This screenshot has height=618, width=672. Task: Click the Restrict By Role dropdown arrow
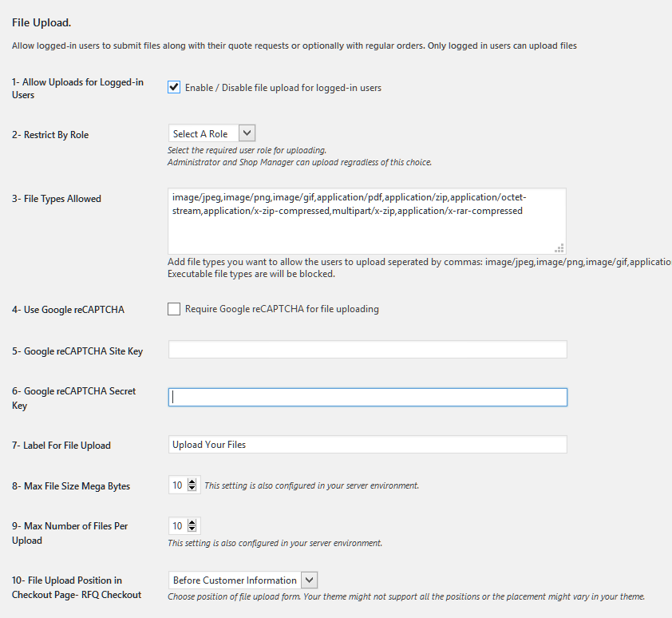click(247, 133)
